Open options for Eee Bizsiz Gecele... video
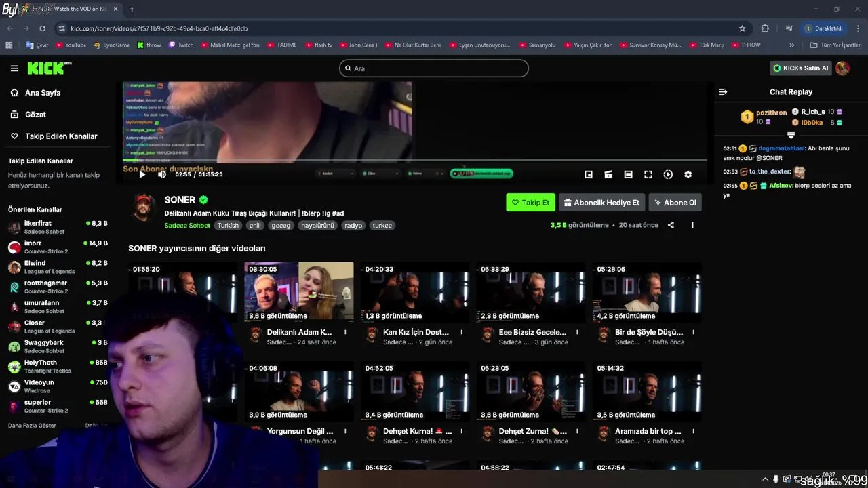The image size is (868, 488). click(577, 332)
